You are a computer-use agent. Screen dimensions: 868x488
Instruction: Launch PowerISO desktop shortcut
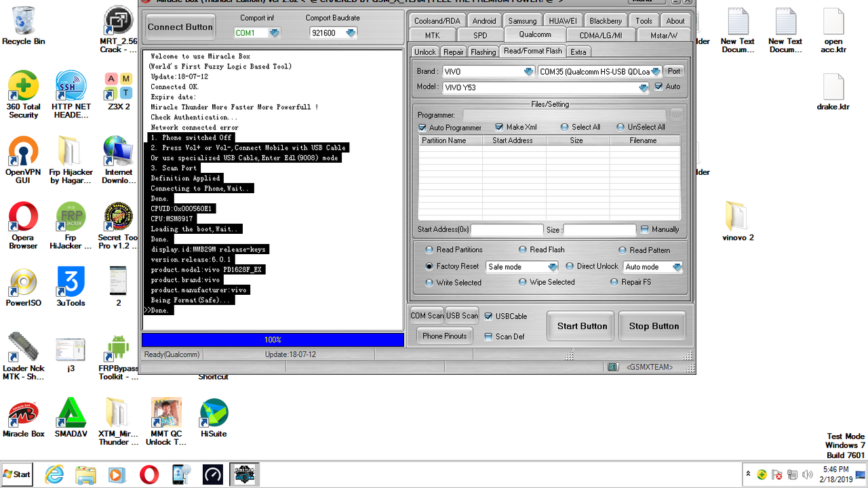coord(24,287)
